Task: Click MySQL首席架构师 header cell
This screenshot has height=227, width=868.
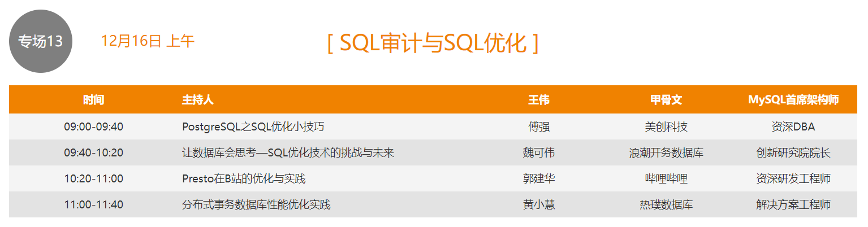Action: point(793,100)
